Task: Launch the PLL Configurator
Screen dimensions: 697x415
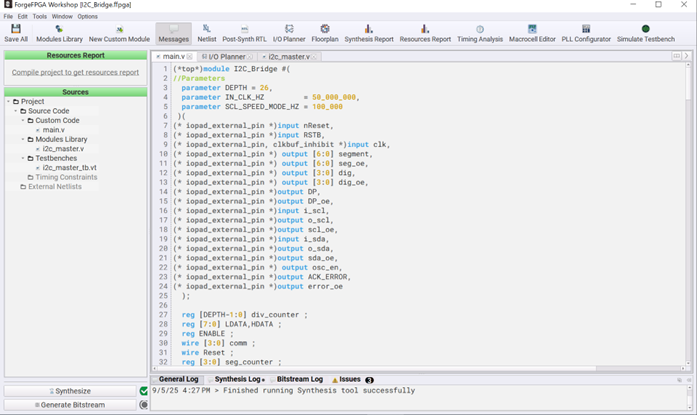Action: point(585,33)
